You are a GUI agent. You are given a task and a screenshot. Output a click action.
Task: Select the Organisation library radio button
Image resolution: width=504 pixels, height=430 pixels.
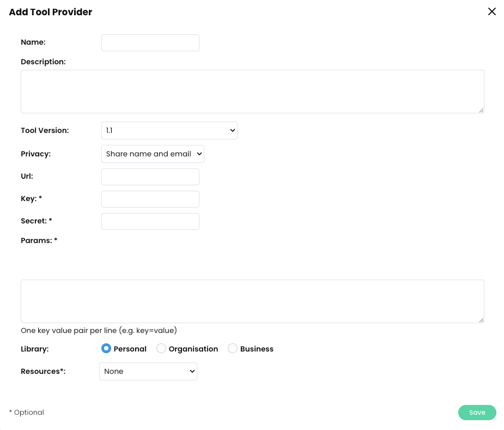(161, 348)
